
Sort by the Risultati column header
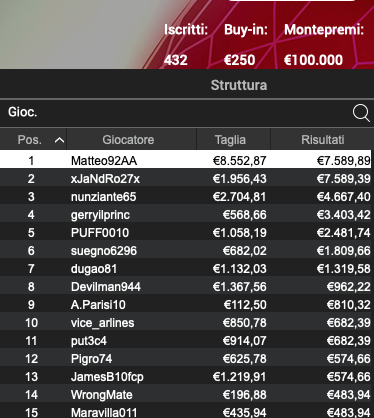tap(322, 139)
